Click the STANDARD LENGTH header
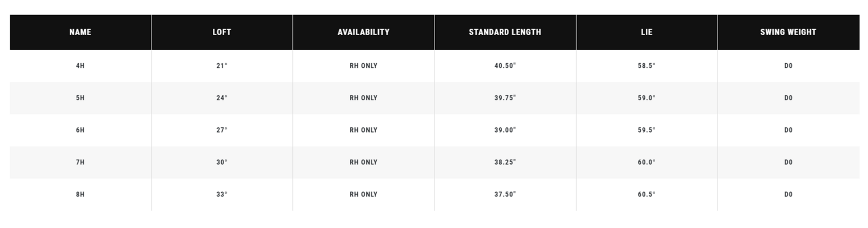Image resolution: width=868 pixels, height=228 pixels. tap(505, 32)
